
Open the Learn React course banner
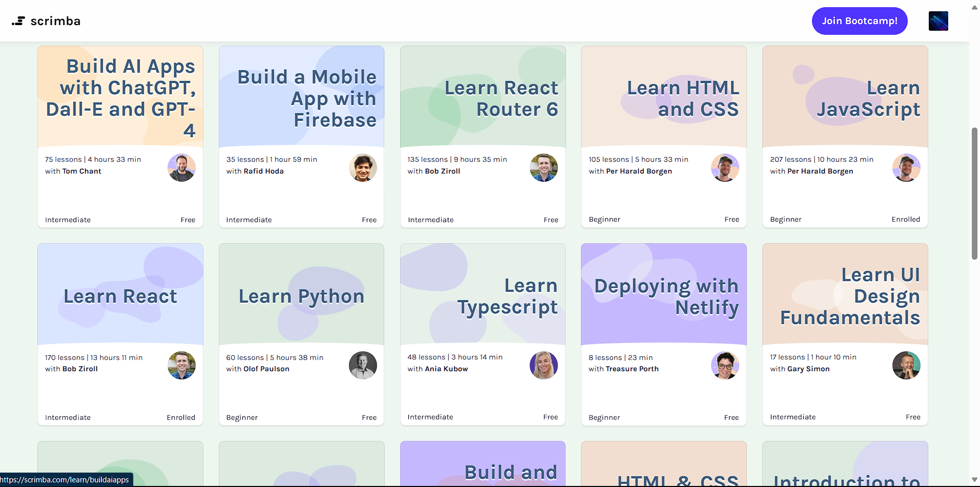pos(120,294)
